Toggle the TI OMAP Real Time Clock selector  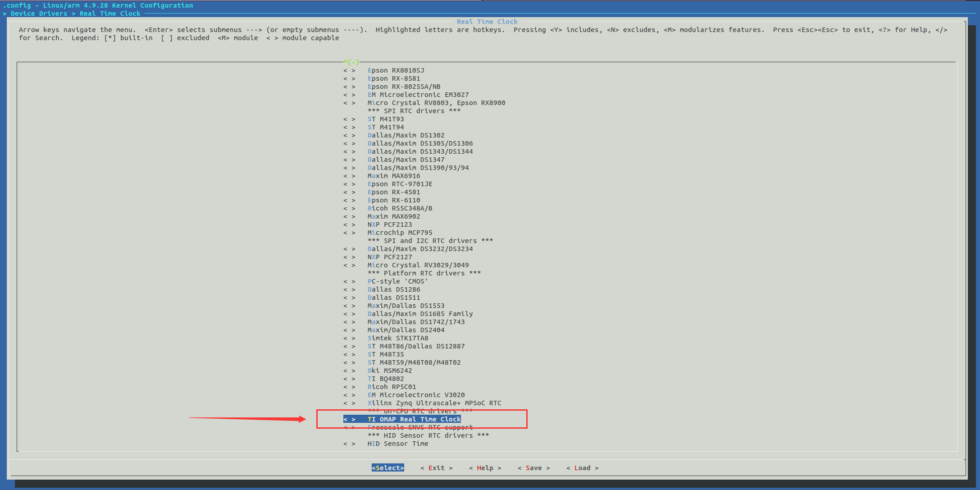click(349, 420)
